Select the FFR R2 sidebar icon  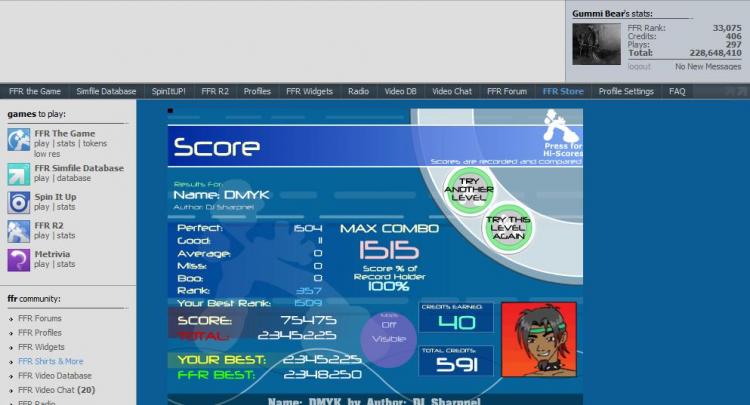[x=18, y=231]
